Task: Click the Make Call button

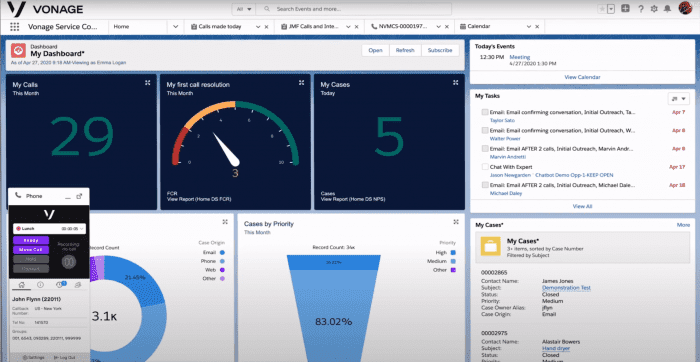Action: click(31, 250)
